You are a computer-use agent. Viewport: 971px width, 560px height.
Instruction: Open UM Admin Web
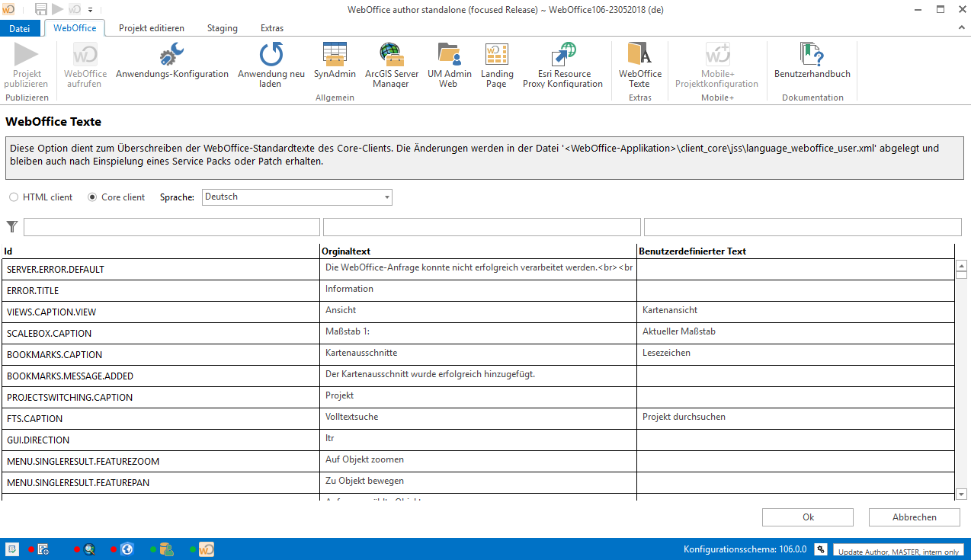[449, 65]
